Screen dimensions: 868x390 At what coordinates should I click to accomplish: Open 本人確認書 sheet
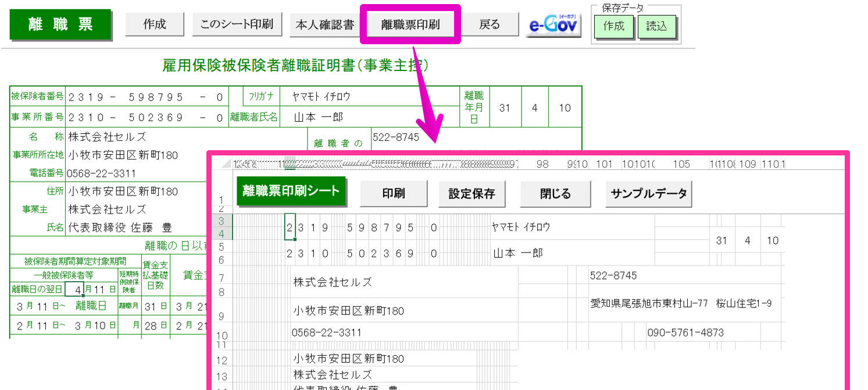325,25
